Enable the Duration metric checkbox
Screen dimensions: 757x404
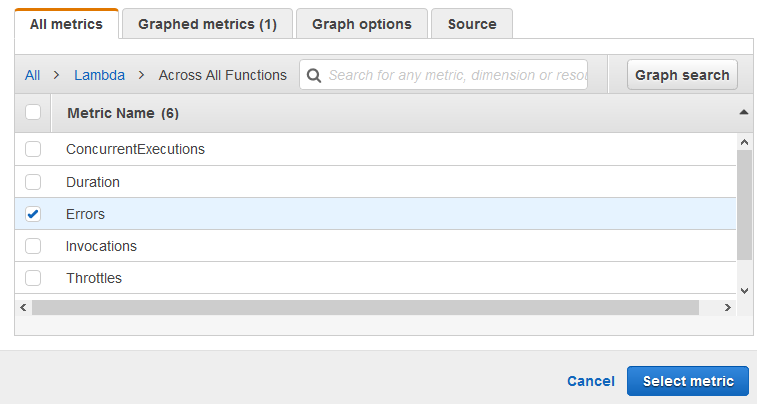click(x=33, y=182)
